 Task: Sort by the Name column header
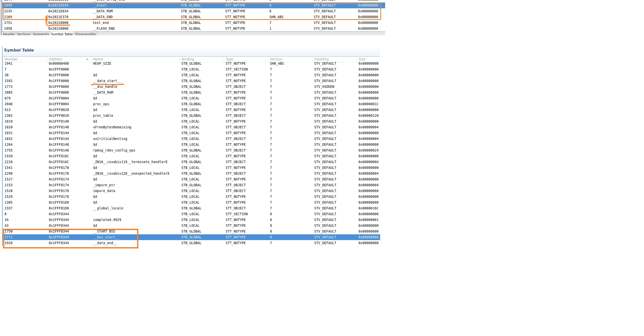(x=98, y=59)
